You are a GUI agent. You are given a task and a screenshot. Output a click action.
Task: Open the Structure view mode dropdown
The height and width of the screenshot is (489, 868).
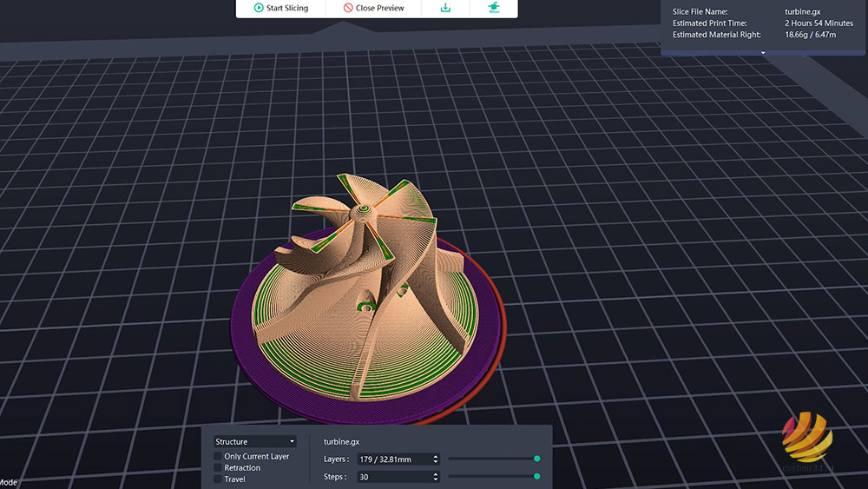(x=254, y=441)
